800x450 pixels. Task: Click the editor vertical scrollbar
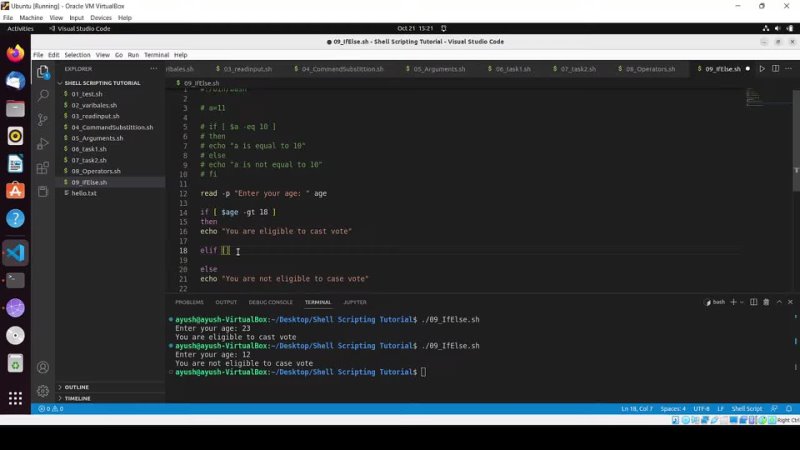click(x=796, y=140)
